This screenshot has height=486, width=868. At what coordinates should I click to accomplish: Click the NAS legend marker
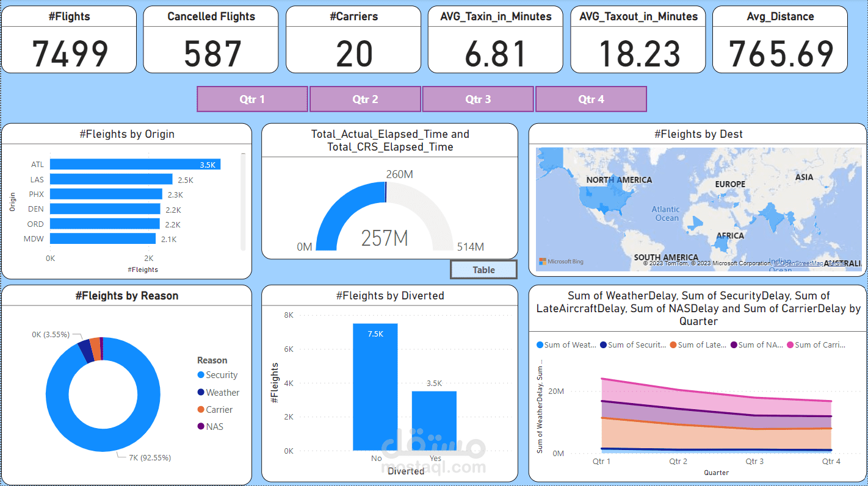pos(200,426)
